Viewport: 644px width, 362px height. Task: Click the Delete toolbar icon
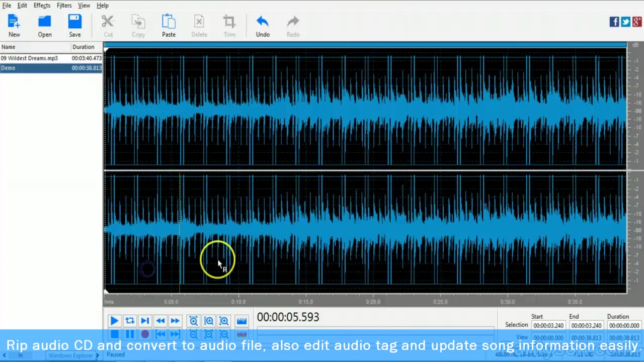[199, 26]
